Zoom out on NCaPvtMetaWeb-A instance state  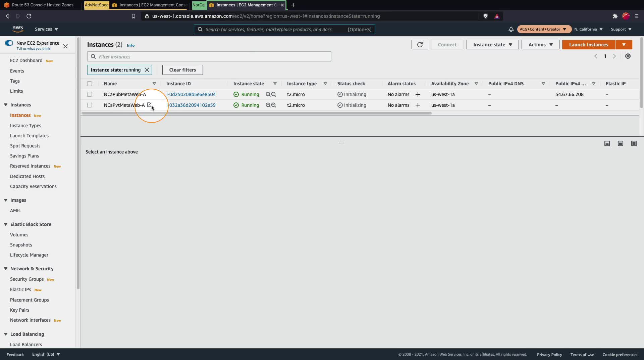pyautogui.click(x=274, y=105)
